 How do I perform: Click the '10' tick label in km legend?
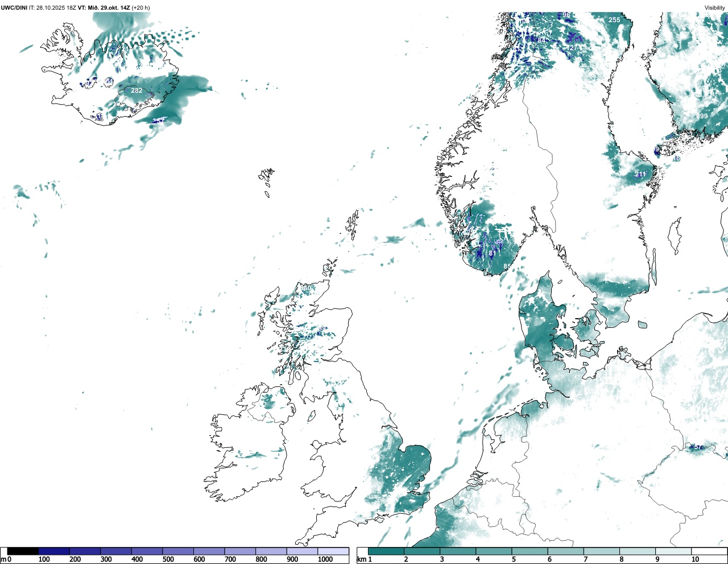[695, 559]
